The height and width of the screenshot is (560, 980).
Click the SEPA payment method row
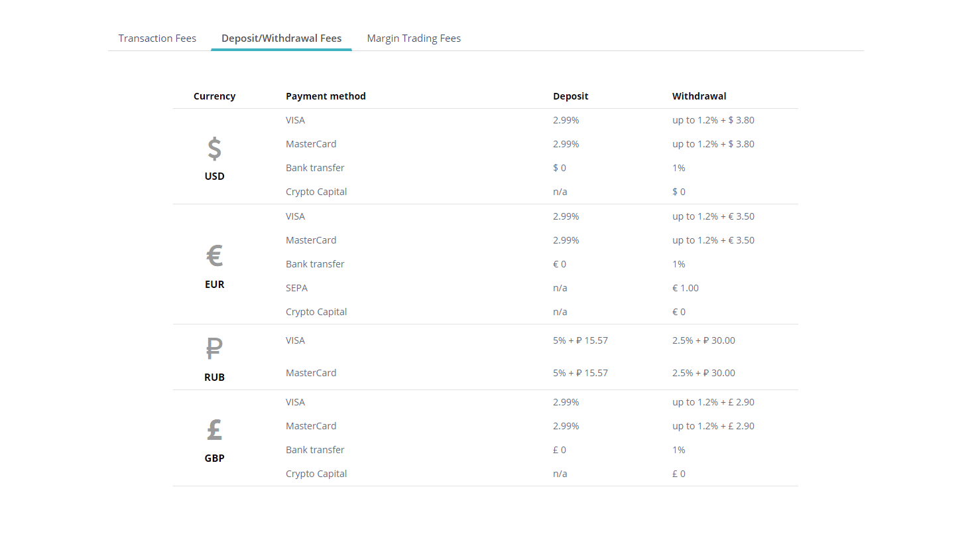point(296,288)
